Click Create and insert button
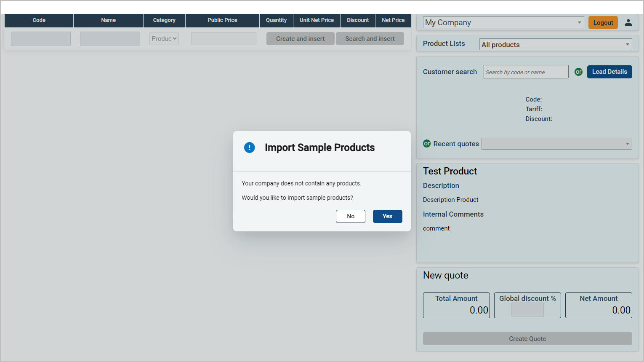 [301, 39]
